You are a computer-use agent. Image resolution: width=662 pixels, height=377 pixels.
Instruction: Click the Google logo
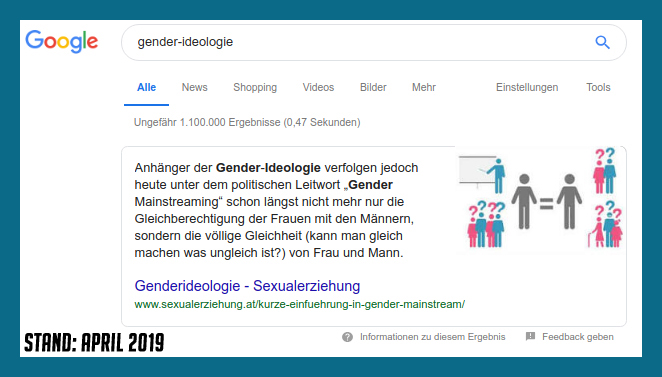coord(62,41)
